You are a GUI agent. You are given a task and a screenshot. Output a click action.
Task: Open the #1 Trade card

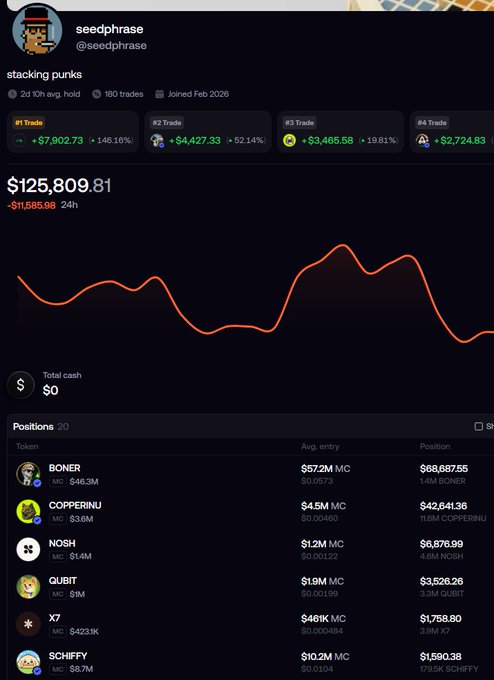coord(73,132)
